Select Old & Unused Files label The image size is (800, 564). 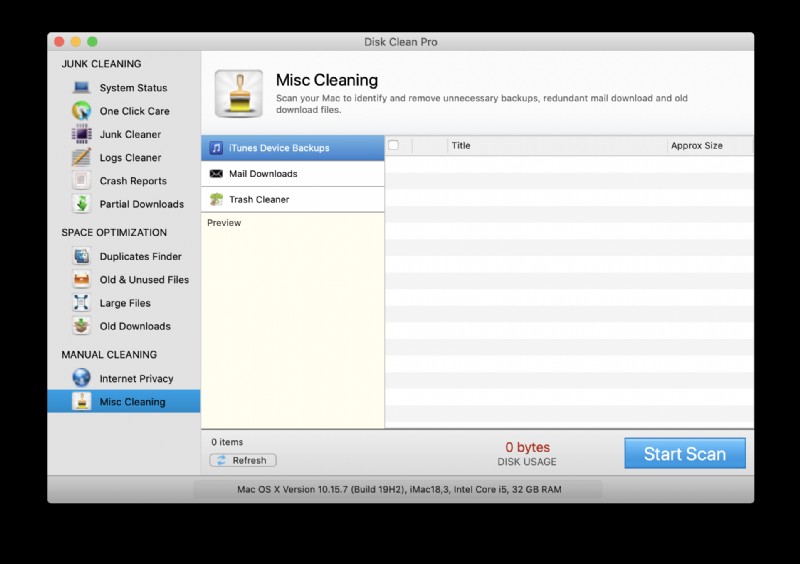[x=144, y=280]
